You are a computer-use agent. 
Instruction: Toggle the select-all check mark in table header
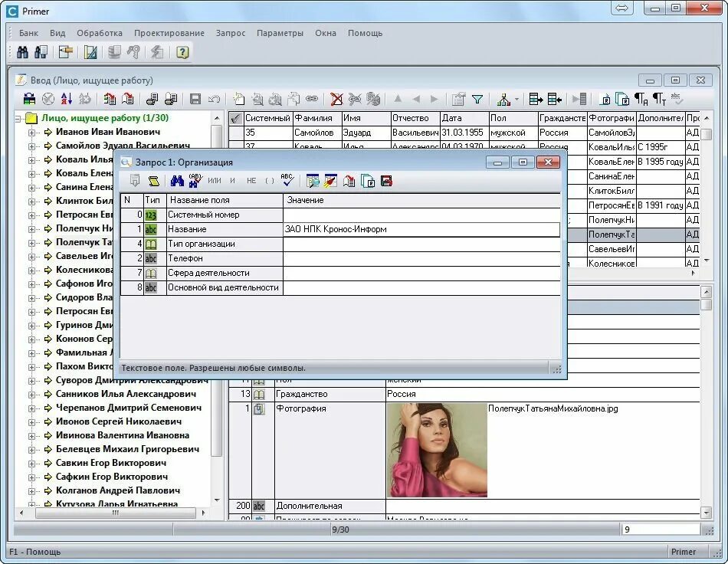pos(236,118)
